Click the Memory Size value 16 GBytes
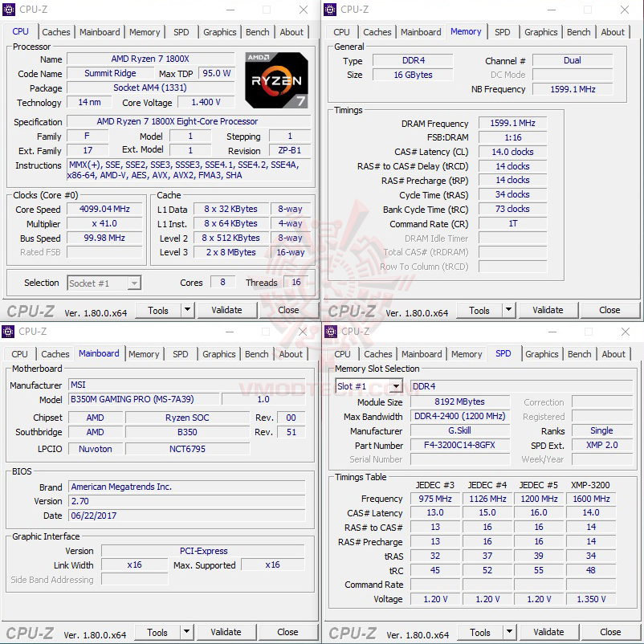Image resolution: width=644 pixels, height=644 pixels. pos(414,75)
